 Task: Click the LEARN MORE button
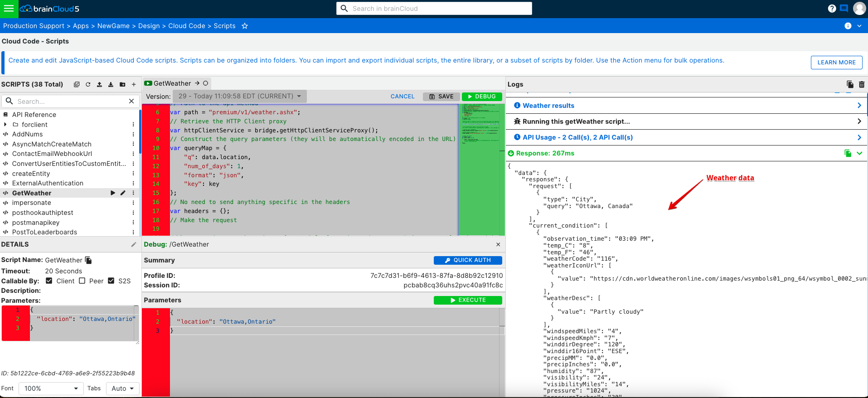pyautogui.click(x=836, y=63)
